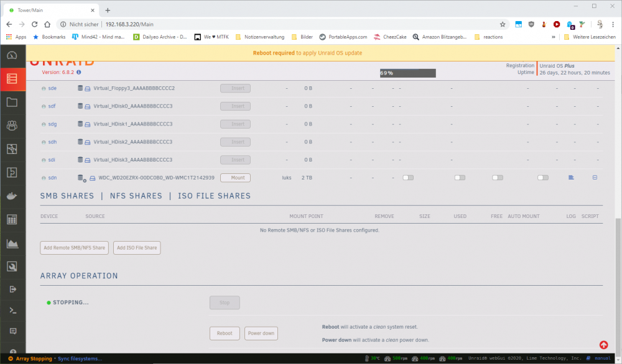Click the Array Stopping status text

34,358
